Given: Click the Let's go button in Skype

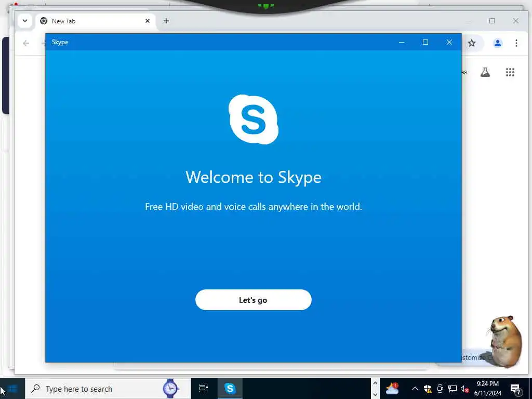Looking at the screenshot, I should (253, 300).
